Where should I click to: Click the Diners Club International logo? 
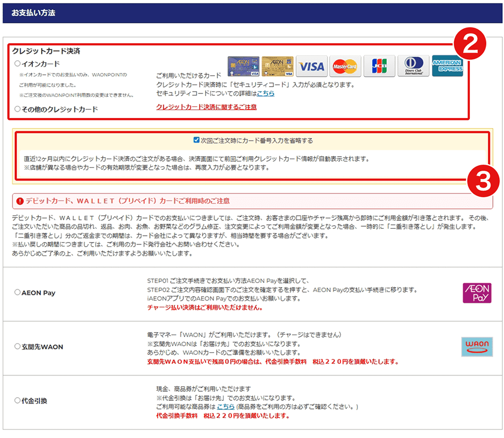(413, 66)
